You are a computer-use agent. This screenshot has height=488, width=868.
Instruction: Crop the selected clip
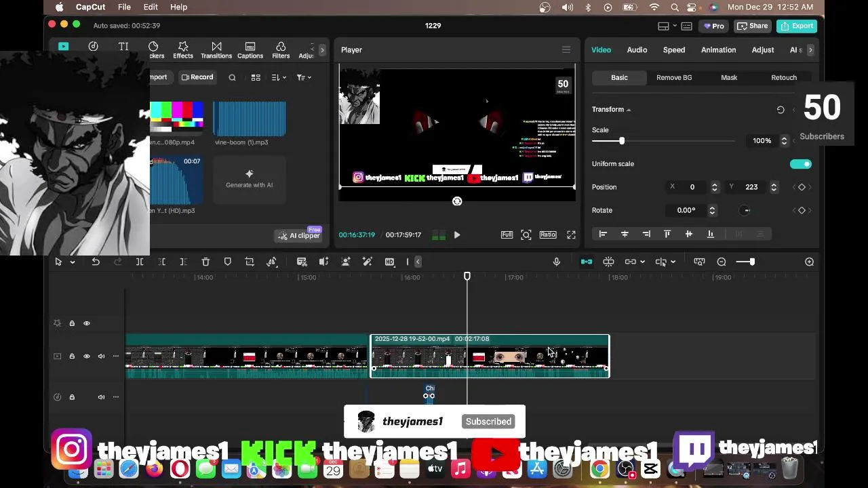tap(250, 262)
